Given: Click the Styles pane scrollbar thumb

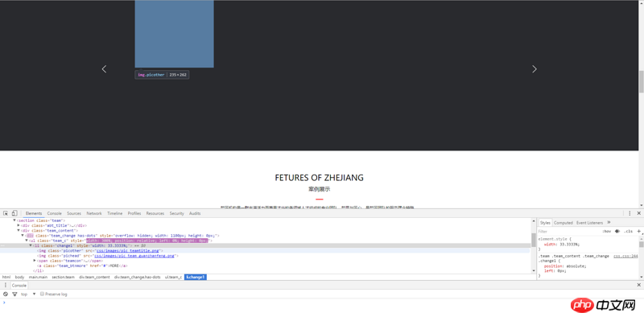Looking at the screenshot, I should click(641, 245).
